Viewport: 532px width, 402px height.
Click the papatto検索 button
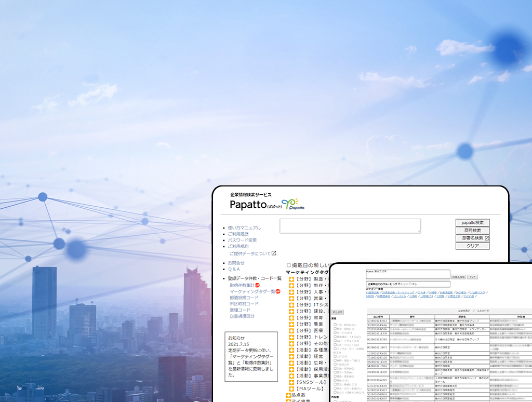click(472, 223)
